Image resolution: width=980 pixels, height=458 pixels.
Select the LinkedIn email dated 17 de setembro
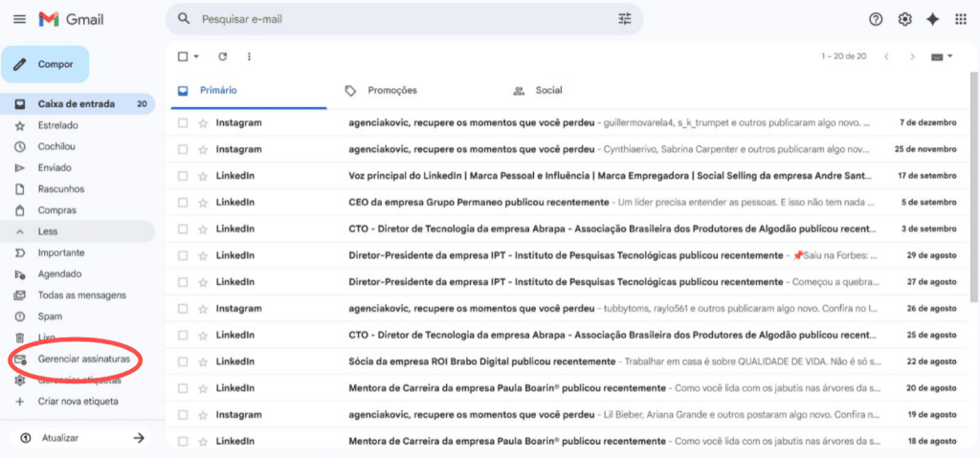183,176
